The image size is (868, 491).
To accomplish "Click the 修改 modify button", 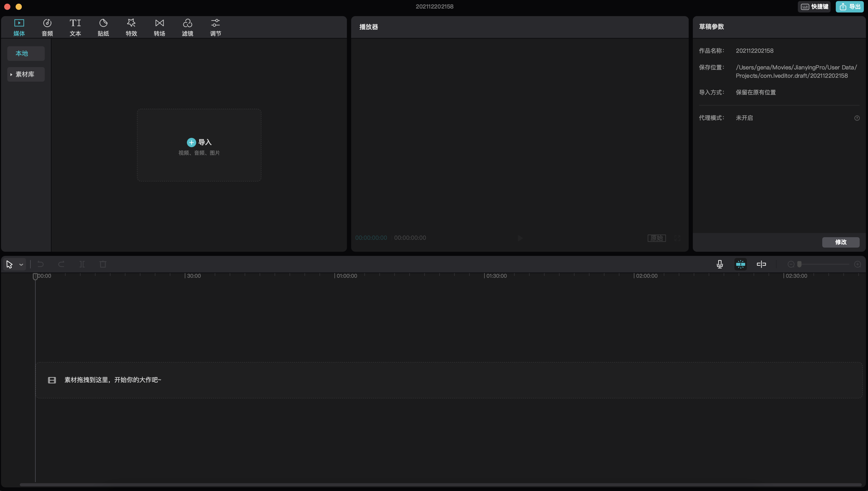I will tap(840, 242).
